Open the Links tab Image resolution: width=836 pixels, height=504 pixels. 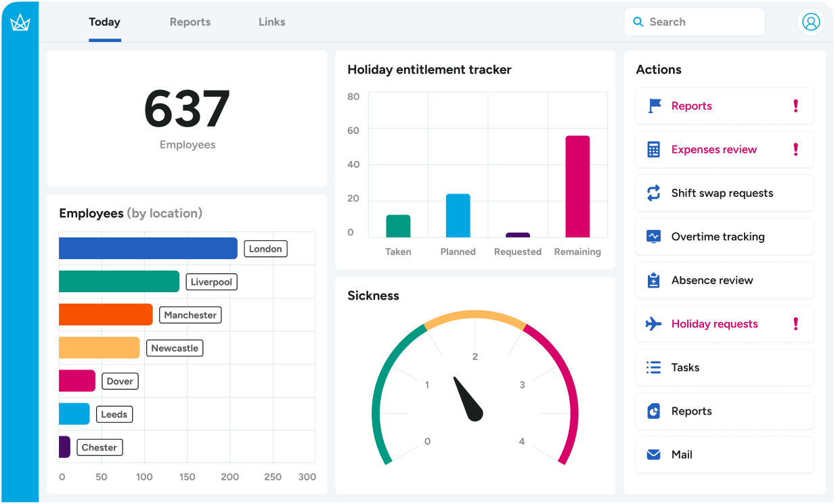coord(271,22)
